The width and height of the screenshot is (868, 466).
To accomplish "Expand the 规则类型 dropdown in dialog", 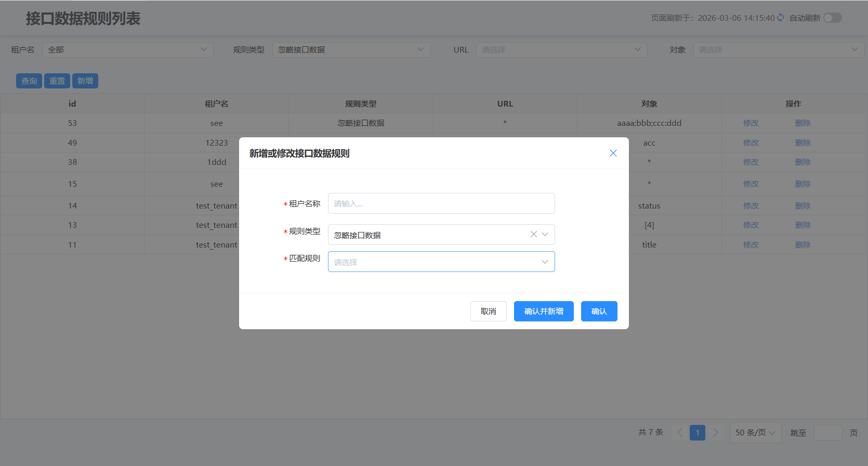I will coord(545,235).
